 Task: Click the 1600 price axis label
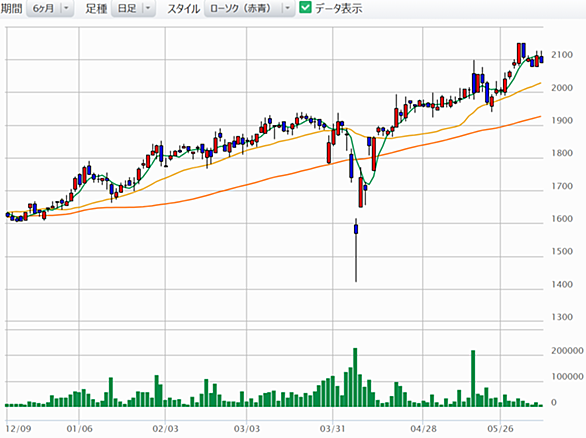tap(562, 219)
